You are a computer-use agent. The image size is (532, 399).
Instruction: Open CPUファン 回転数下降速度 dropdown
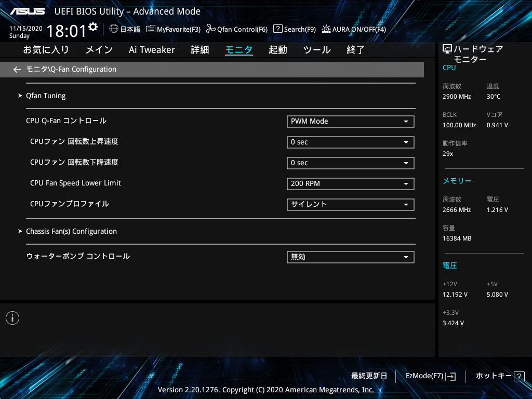coord(351,163)
